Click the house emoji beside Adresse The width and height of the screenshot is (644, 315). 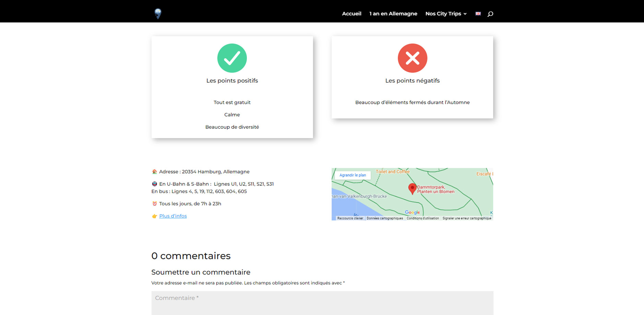154,172
